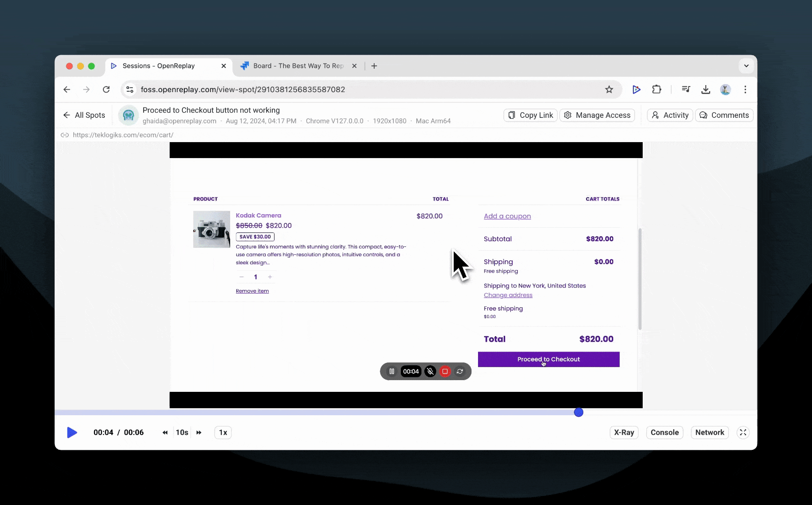Open the Activity panel
This screenshot has height=505, width=812.
(670, 115)
